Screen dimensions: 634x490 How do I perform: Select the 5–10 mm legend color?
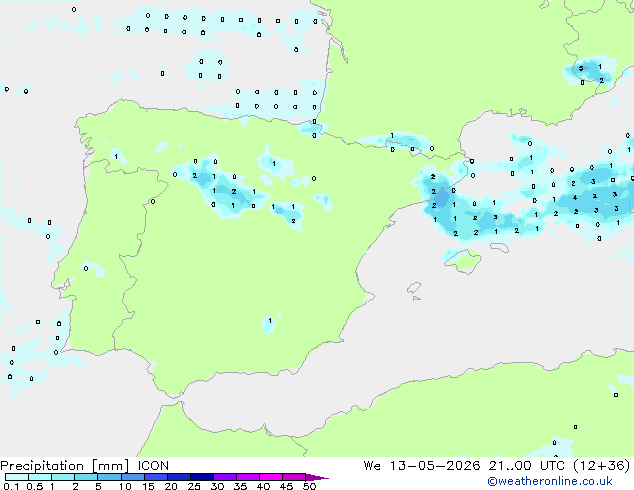(109, 477)
